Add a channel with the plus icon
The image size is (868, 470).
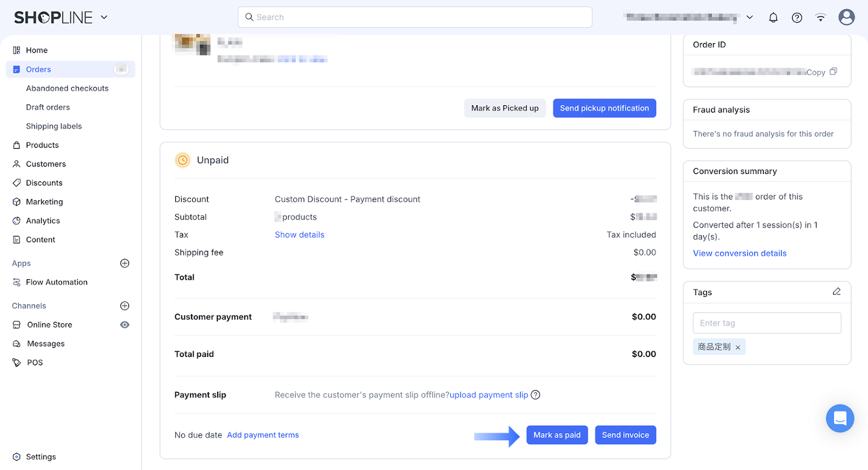[125, 306]
